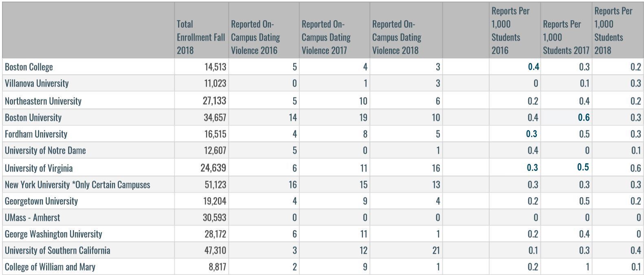Select the College of William and Mary row label
The width and height of the screenshot is (644, 275).
click(x=50, y=267)
